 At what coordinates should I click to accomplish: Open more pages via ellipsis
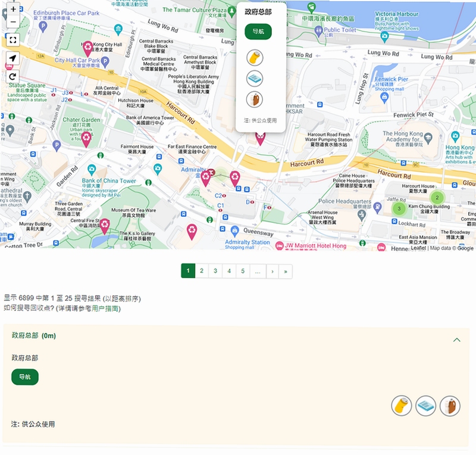pos(258,271)
